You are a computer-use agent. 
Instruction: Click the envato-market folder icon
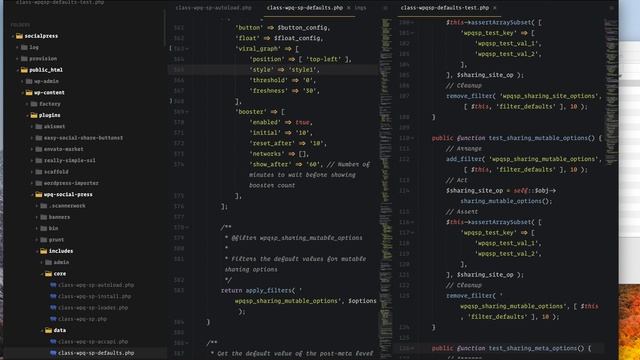coord(39,149)
